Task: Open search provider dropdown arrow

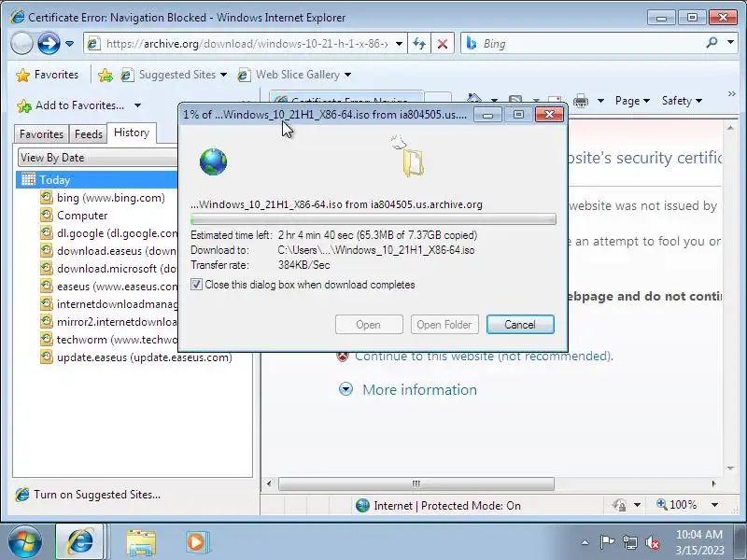Action: click(730, 43)
